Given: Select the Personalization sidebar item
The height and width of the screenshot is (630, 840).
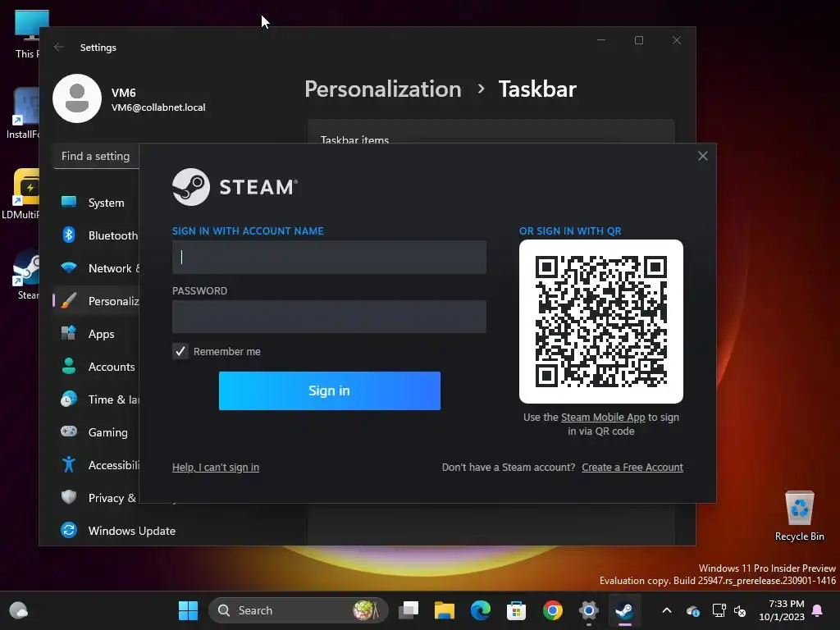Looking at the screenshot, I should click(97, 301).
